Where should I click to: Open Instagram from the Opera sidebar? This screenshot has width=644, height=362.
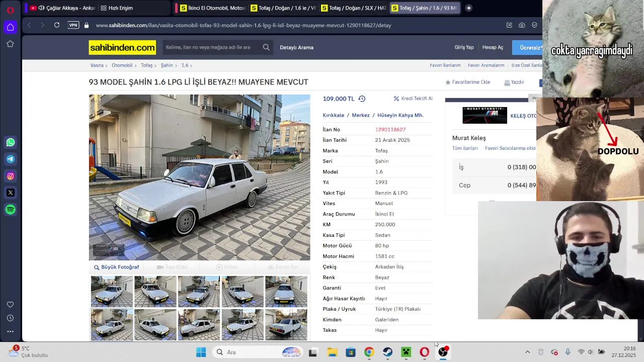point(11,176)
